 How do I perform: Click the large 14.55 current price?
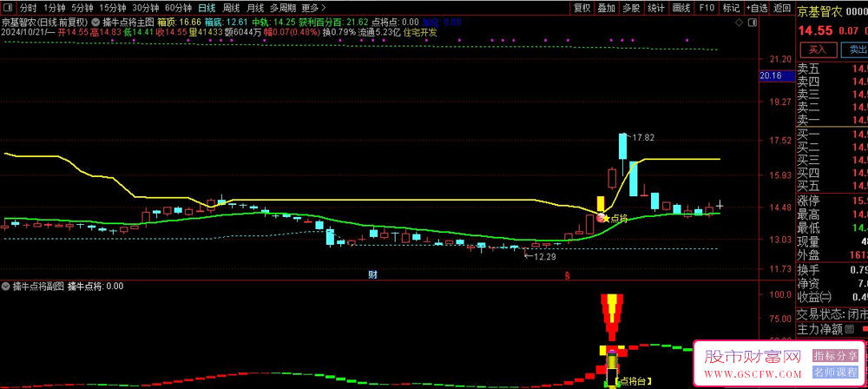(x=815, y=30)
